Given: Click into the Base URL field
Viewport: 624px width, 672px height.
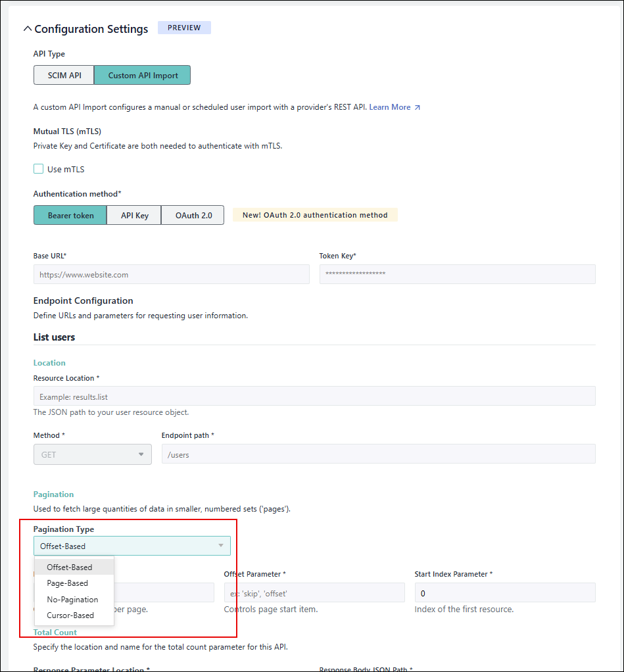Looking at the screenshot, I should [x=171, y=275].
